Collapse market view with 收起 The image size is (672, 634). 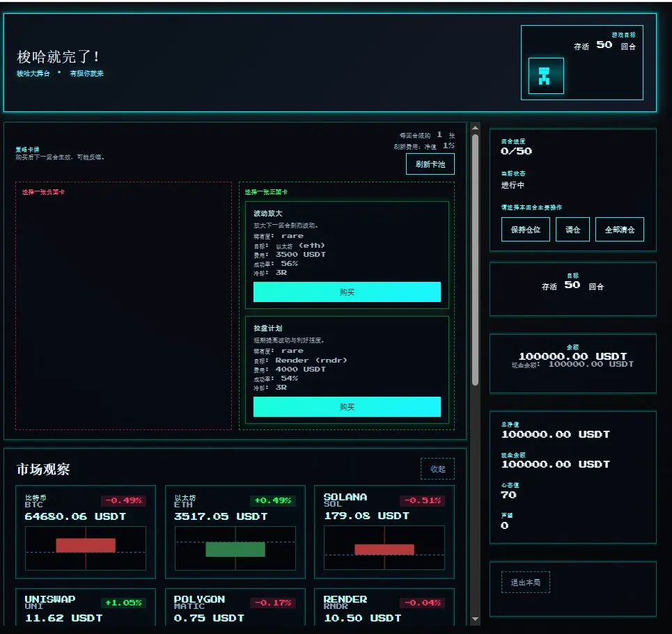pyautogui.click(x=437, y=469)
